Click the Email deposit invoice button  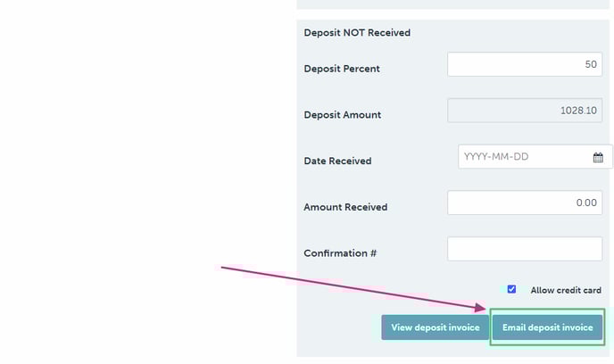[547, 327]
